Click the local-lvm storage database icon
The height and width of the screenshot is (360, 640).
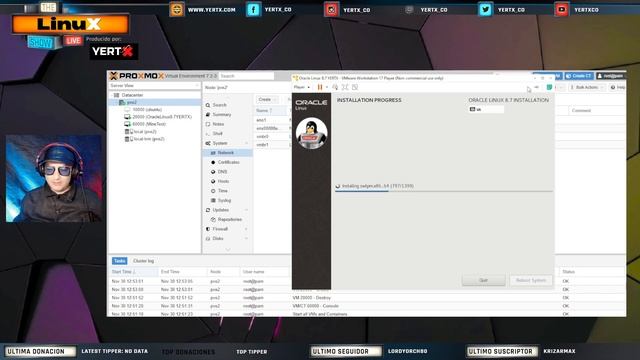127,139
